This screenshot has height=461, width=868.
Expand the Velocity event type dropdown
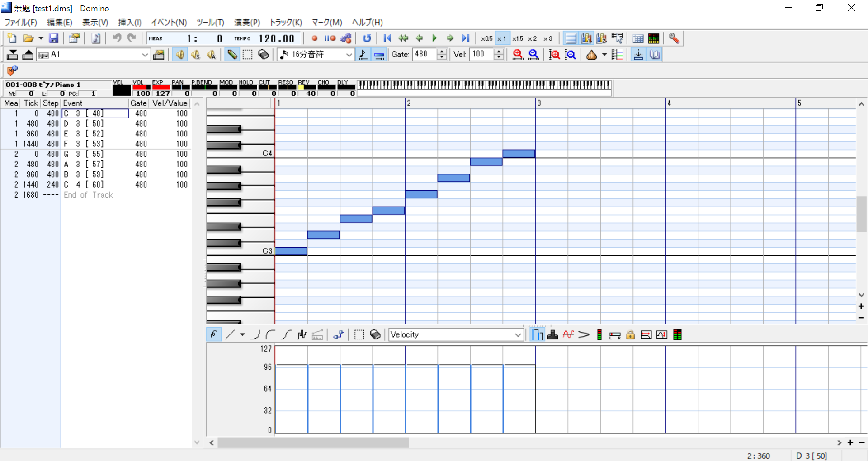click(x=518, y=334)
